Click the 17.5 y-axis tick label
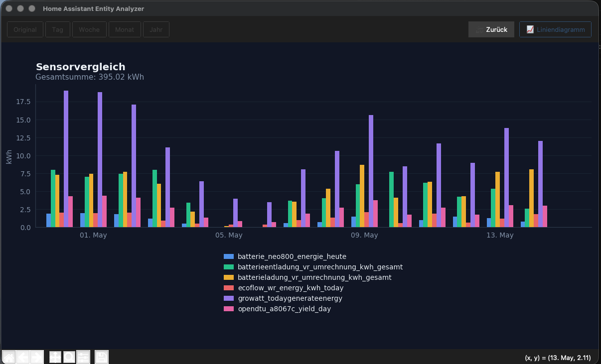This screenshot has width=601, height=364. click(23, 102)
